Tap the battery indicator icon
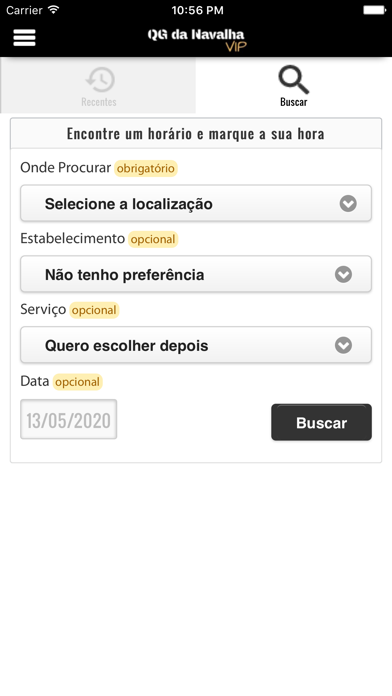 coord(374,10)
